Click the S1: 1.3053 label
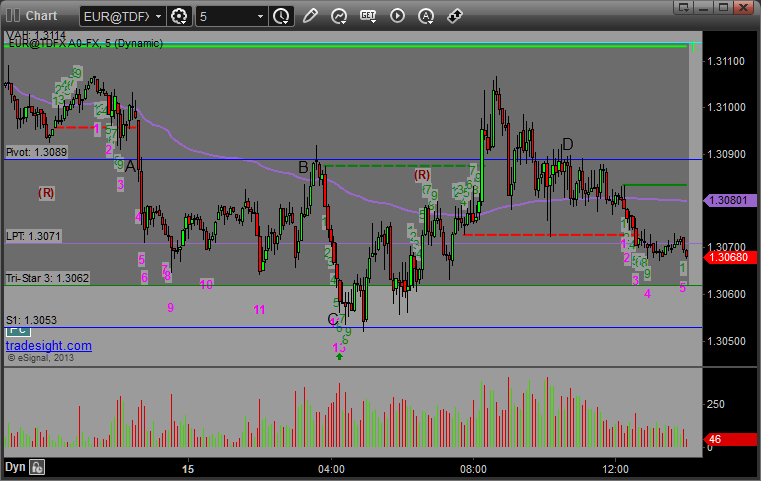Viewport: 761px width, 481px height. tap(32, 320)
